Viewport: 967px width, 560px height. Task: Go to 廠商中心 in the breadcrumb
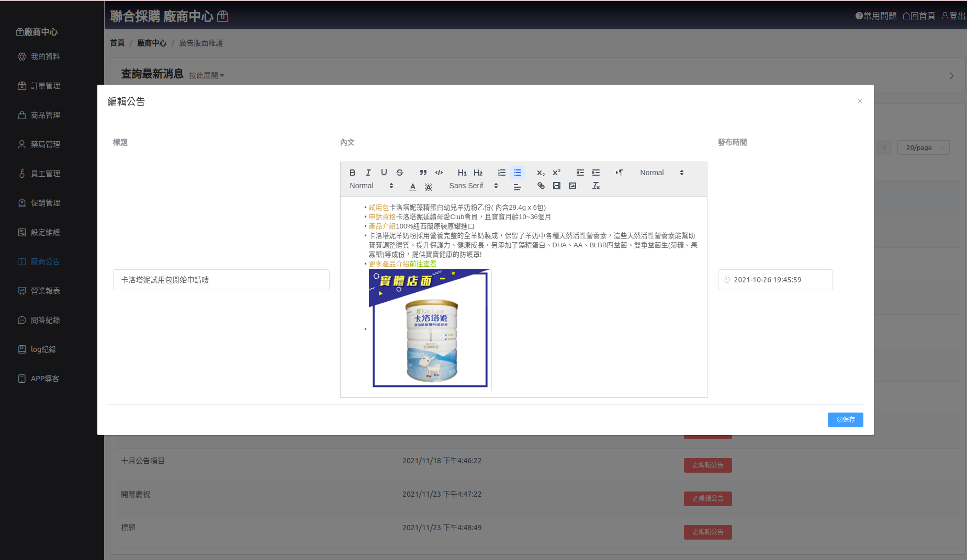click(x=152, y=43)
